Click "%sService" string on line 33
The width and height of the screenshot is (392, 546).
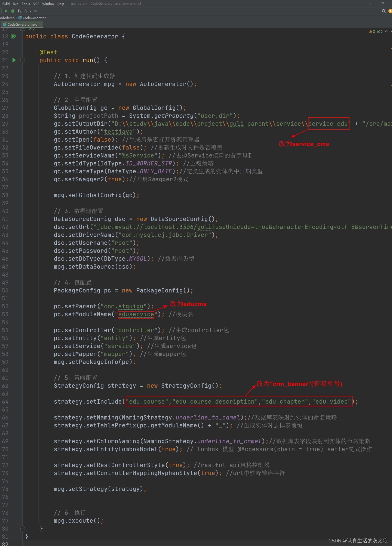138,155
